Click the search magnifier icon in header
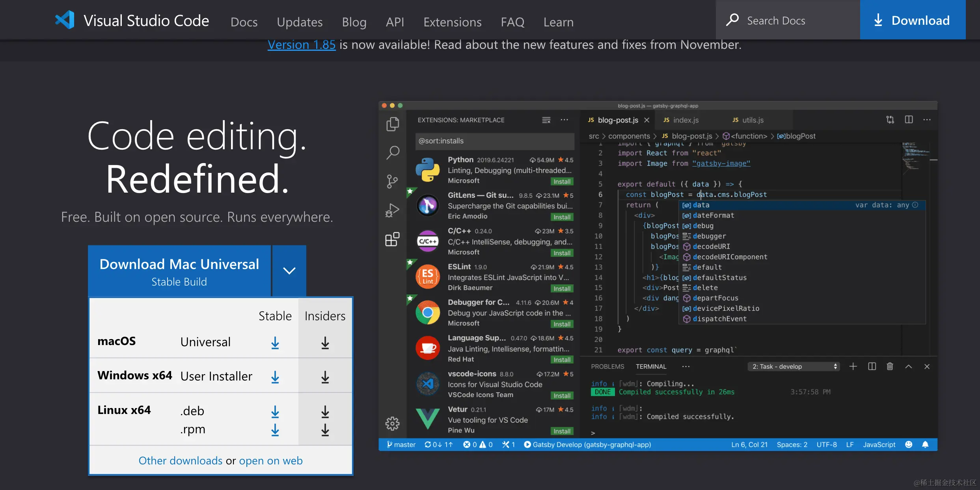The image size is (980, 490). (x=732, y=20)
